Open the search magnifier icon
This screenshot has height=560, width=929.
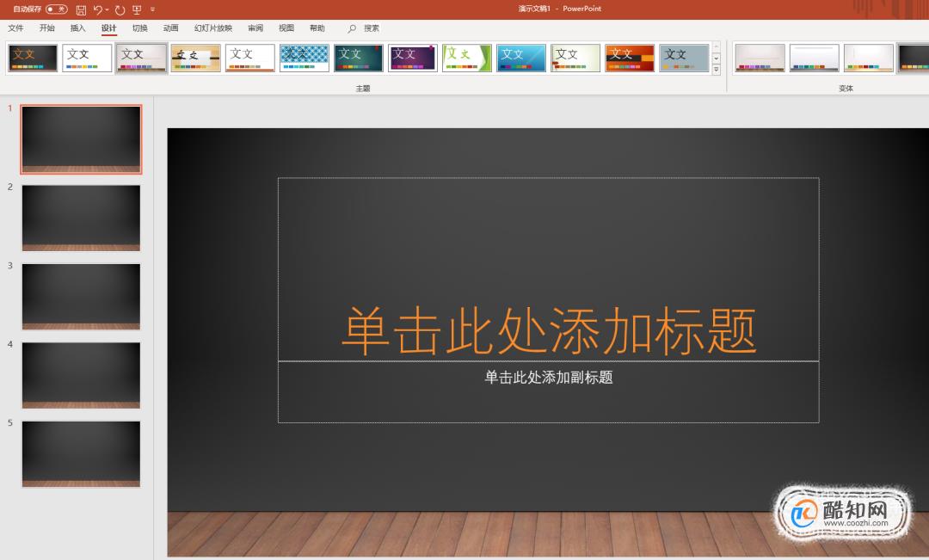(352, 28)
